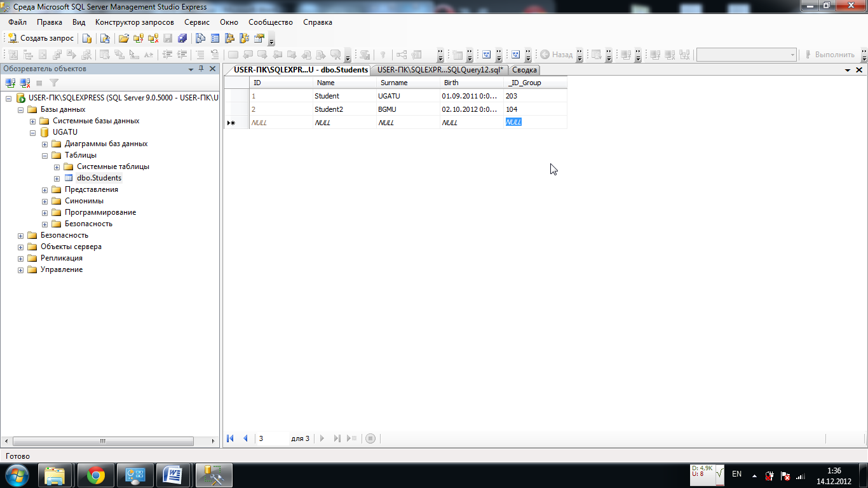Click the new Database Engine query icon

coord(88,38)
